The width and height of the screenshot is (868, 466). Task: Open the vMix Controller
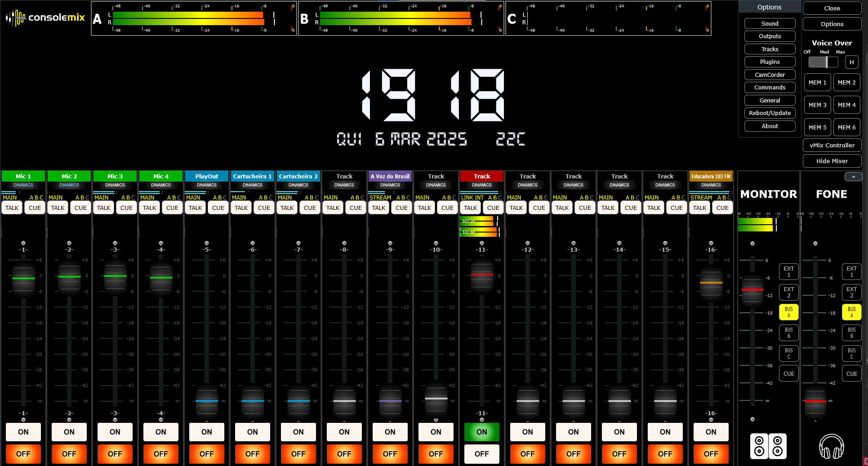(832, 145)
